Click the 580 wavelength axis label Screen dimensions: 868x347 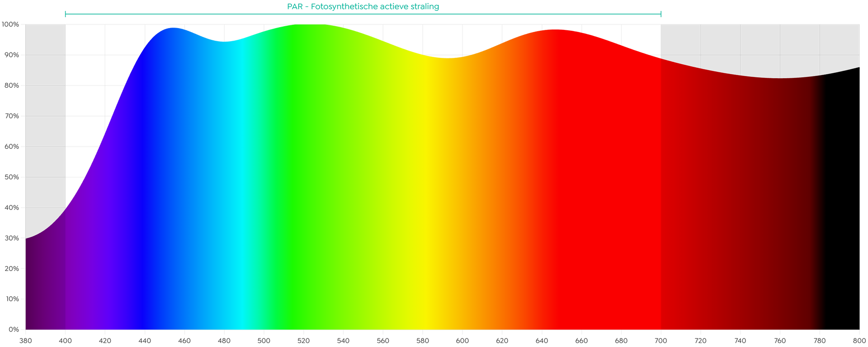(x=423, y=340)
